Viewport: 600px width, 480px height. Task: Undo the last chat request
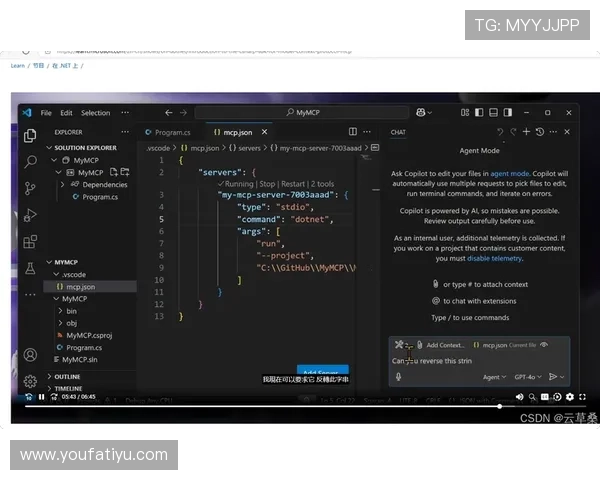(x=500, y=132)
